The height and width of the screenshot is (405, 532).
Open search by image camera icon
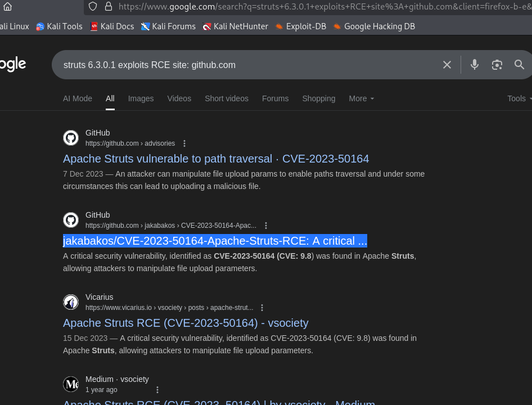tap(497, 65)
